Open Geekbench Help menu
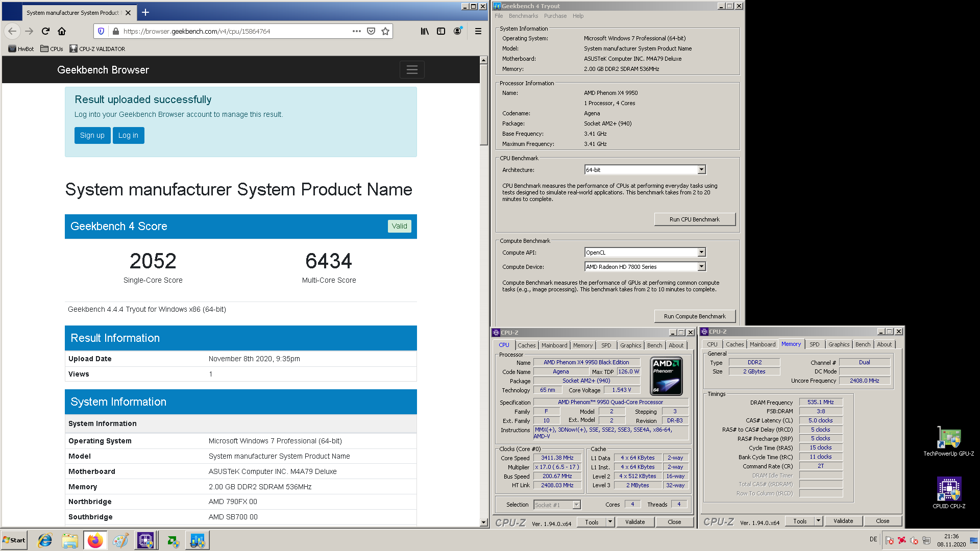Screen dimensions: 980x551 (x=578, y=16)
